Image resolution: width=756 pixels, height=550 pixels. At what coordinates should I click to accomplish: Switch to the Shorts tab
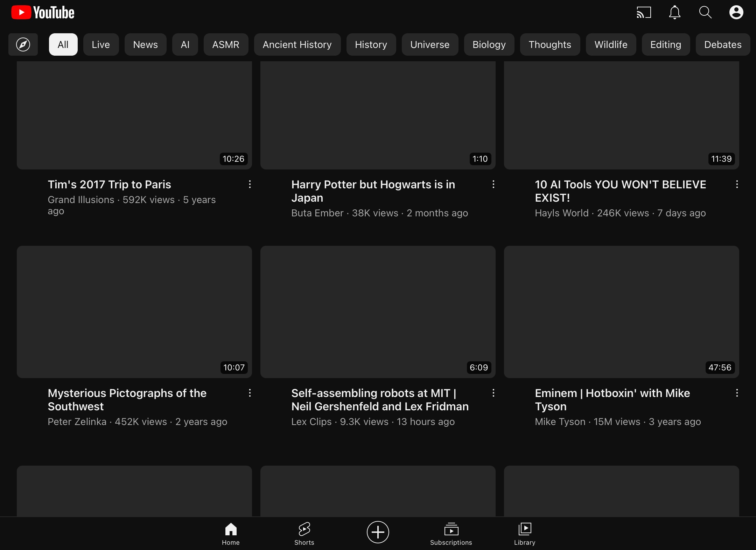point(304,534)
